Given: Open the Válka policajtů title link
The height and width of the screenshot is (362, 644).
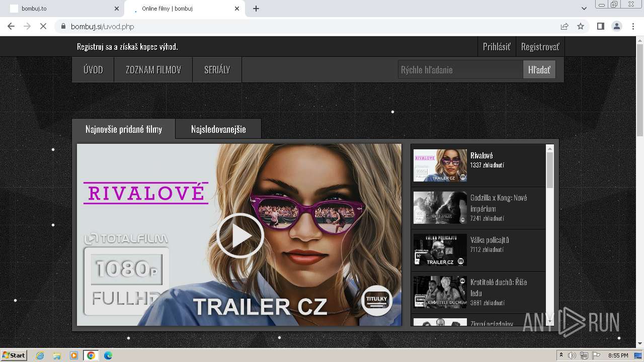Looking at the screenshot, I should click(490, 240).
